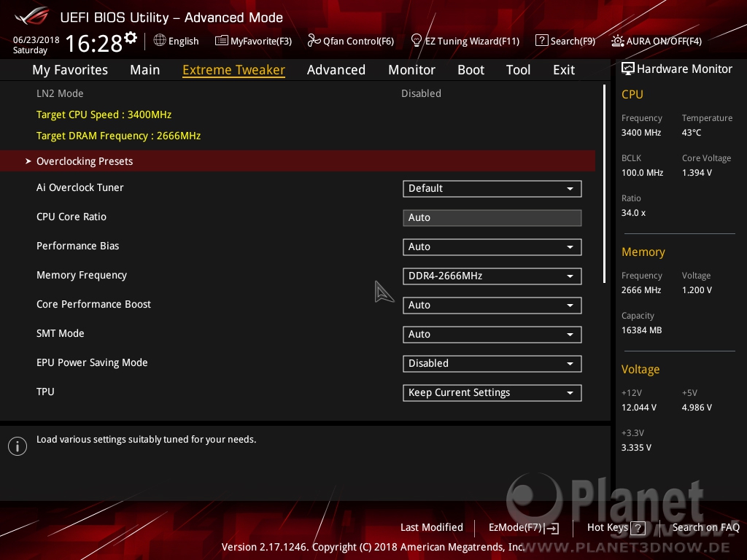Click Last Modified
Viewport: 747px width, 560px height.
[x=432, y=527]
